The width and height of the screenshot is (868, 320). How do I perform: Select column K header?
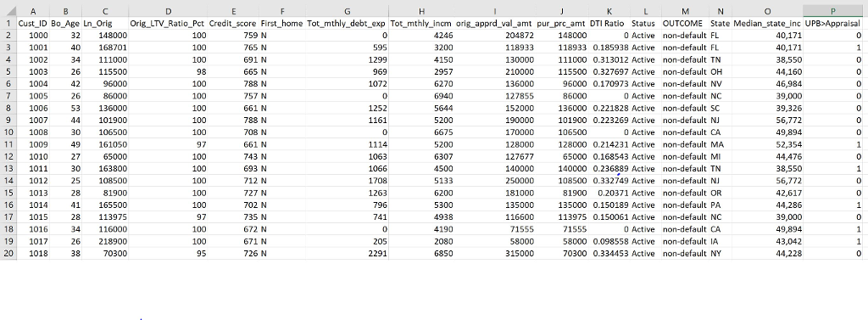tap(609, 11)
